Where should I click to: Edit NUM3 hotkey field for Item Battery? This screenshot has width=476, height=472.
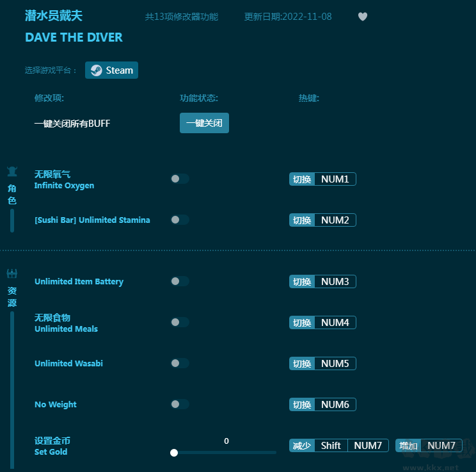point(335,281)
